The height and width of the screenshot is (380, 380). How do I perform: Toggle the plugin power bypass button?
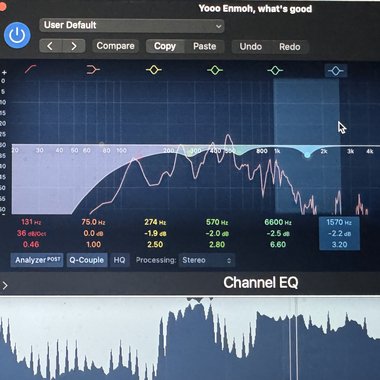(17, 35)
